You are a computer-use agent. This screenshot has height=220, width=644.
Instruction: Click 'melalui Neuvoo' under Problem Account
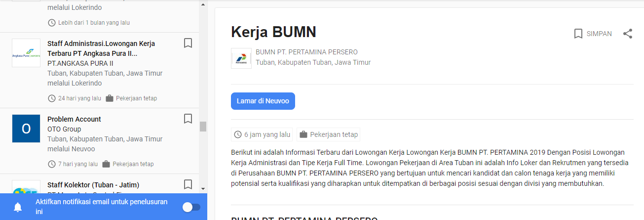coord(71,149)
